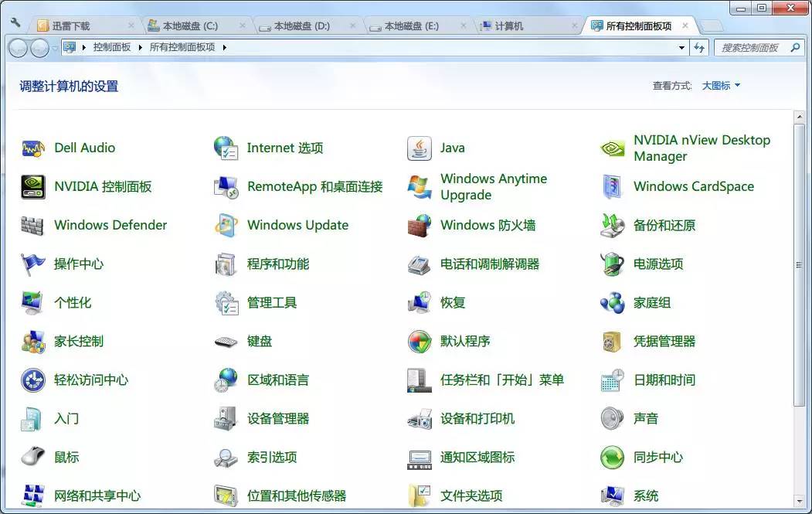Open the Java coffee cup icon
This screenshot has width=812, height=514.
(x=419, y=148)
